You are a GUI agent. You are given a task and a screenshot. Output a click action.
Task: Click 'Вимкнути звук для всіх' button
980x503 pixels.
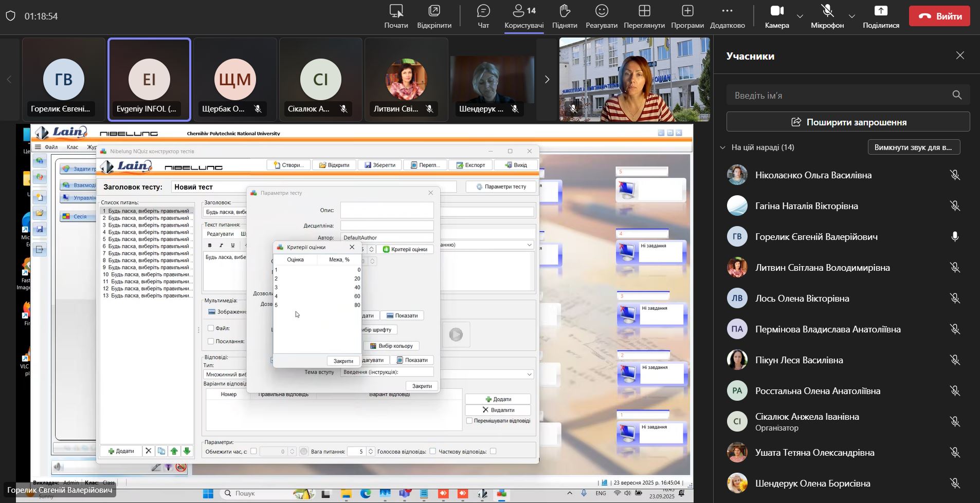click(x=914, y=147)
